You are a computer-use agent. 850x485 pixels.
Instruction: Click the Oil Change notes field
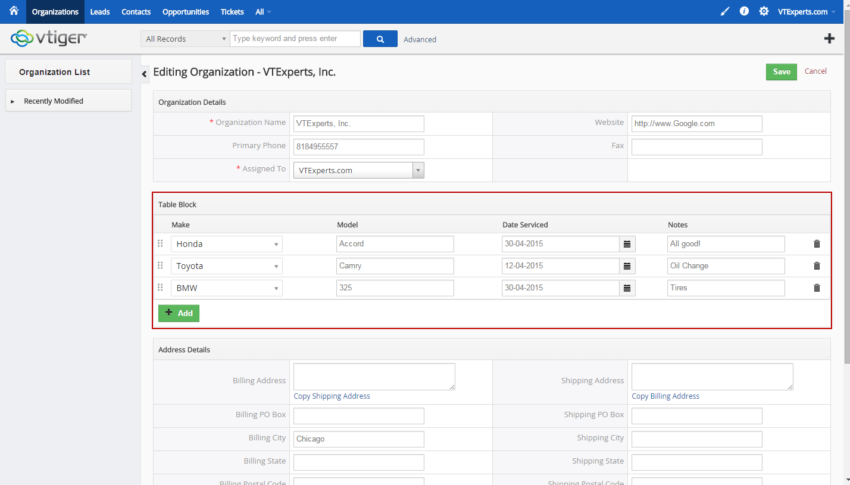pyautogui.click(x=726, y=266)
